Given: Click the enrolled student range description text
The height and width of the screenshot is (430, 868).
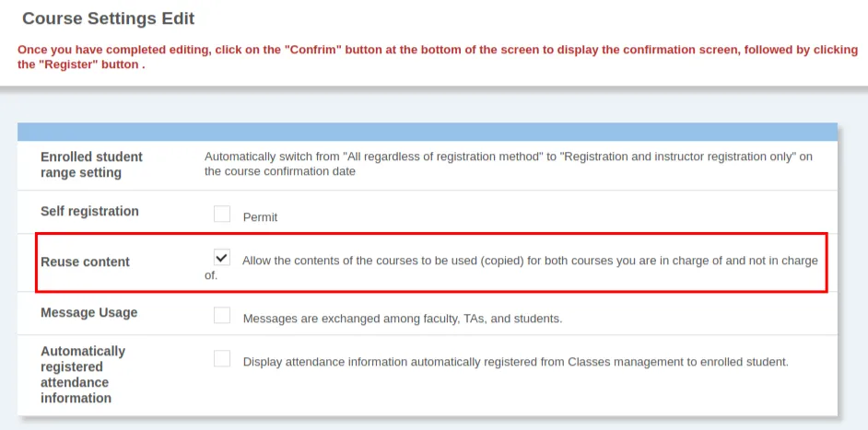Looking at the screenshot, I should pyautogui.click(x=508, y=164).
